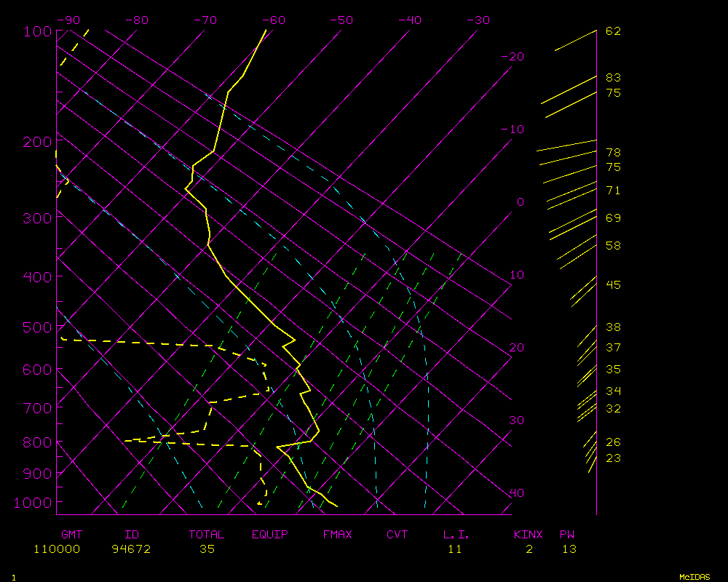Select the wind speed value 83
This screenshot has width=728, height=582.
coord(613,78)
